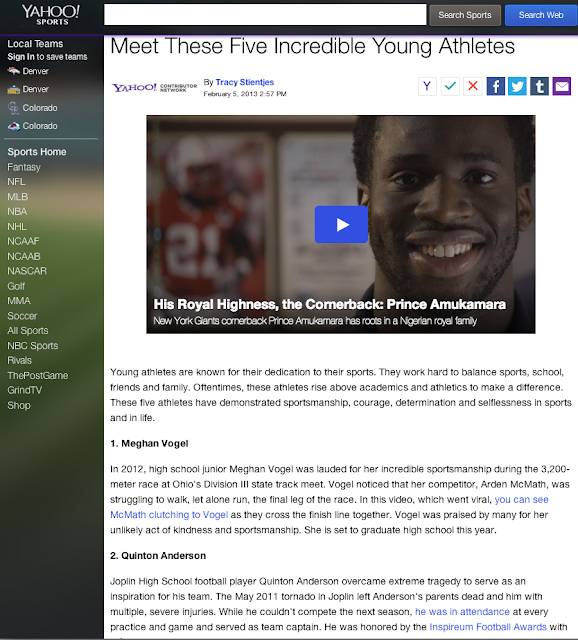Open the Denver Broncos team logo
This screenshot has height=640, width=578.
[13, 71]
